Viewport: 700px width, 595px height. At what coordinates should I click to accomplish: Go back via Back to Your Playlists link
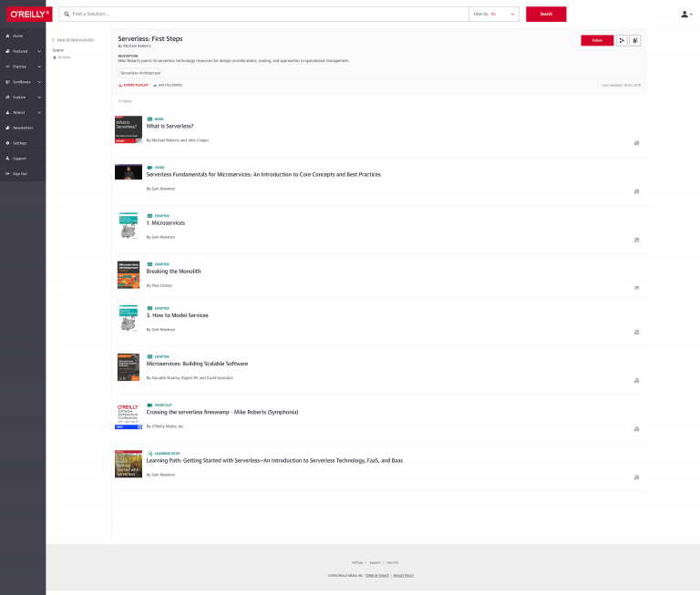point(76,40)
